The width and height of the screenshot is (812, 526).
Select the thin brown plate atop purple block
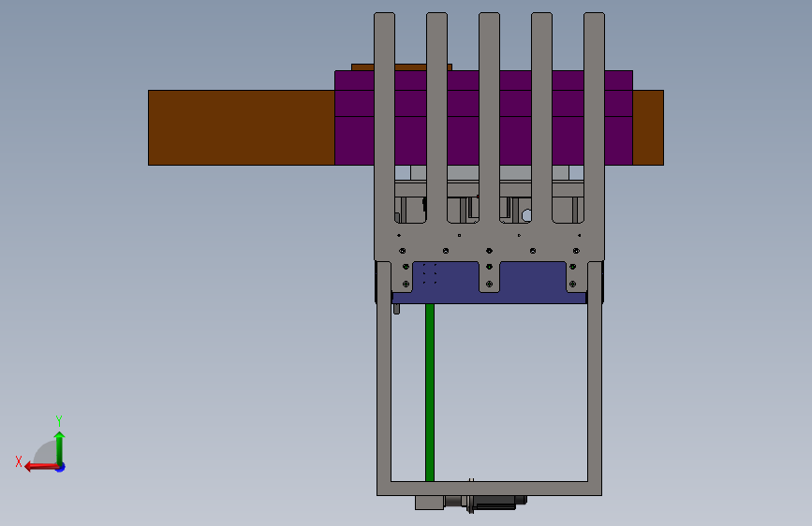[402, 67]
